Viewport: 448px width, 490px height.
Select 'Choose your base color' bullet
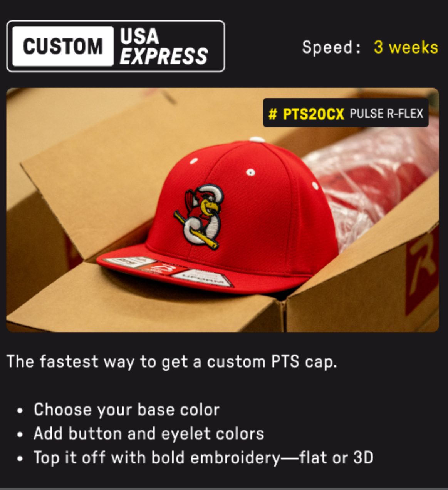tap(126, 410)
